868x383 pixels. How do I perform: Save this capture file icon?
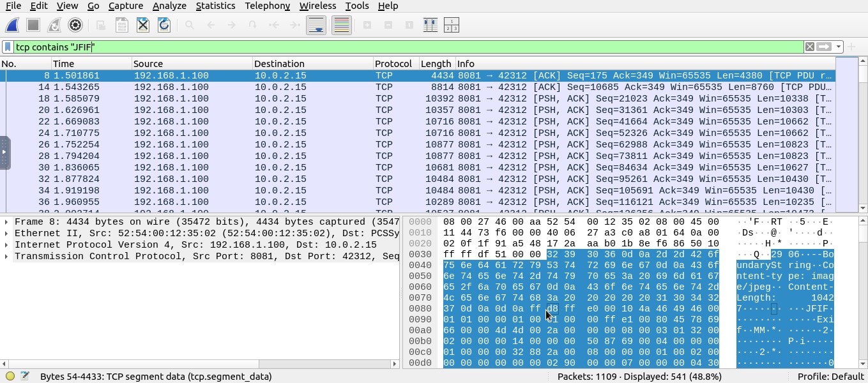click(x=121, y=25)
